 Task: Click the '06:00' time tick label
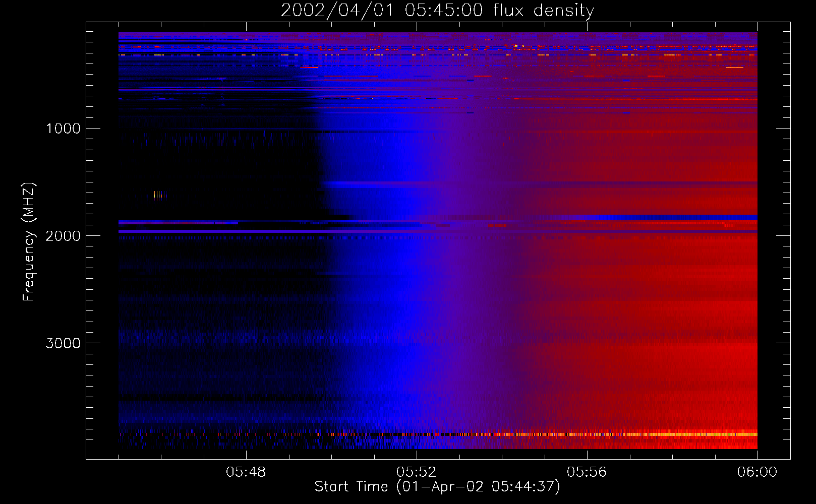(757, 472)
